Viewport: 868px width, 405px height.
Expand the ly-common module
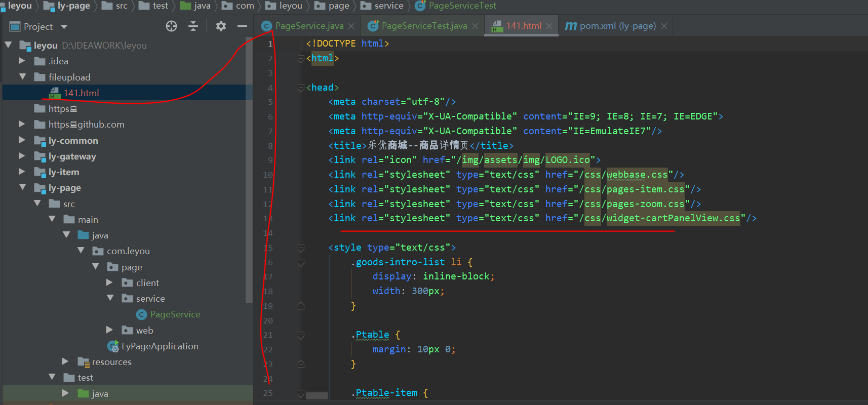click(22, 140)
